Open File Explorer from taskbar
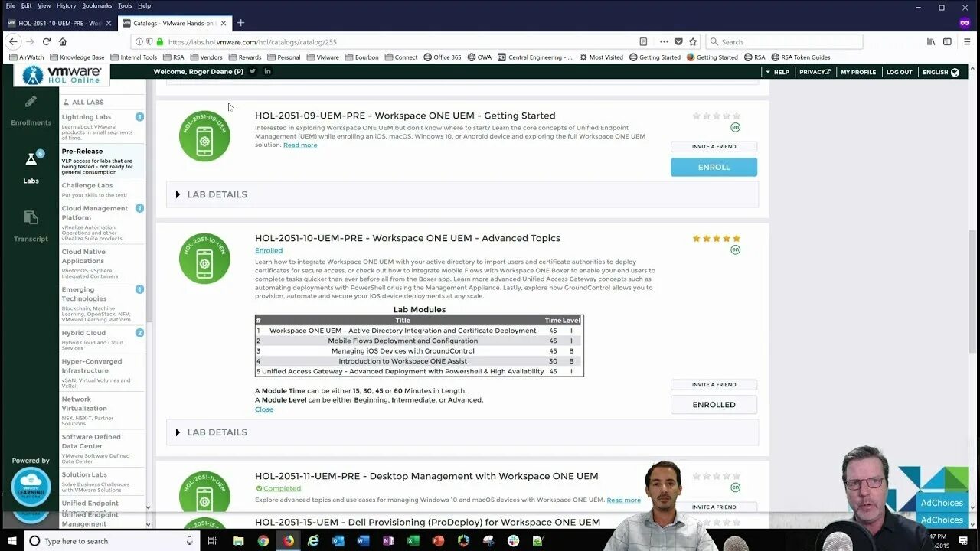The height and width of the screenshot is (551, 980). click(x=238, y=541)
